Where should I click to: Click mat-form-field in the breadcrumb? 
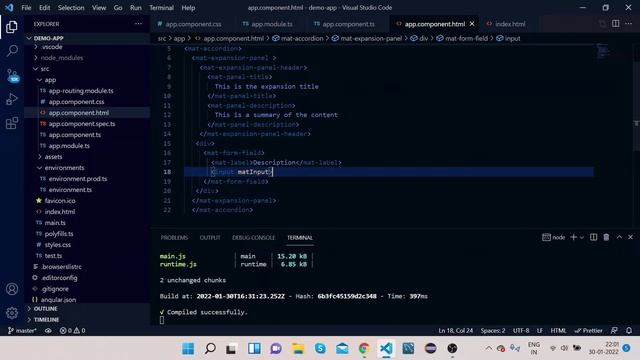pos(462,38)
